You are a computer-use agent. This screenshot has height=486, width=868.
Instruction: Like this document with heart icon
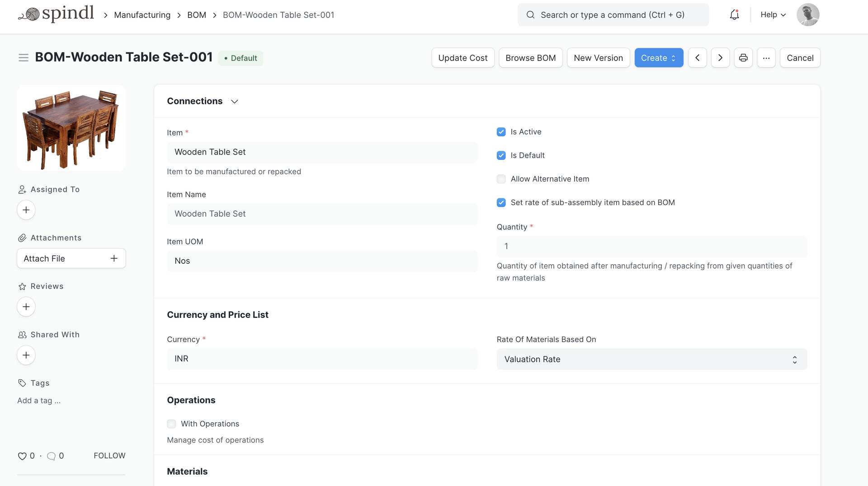(22, 456)
